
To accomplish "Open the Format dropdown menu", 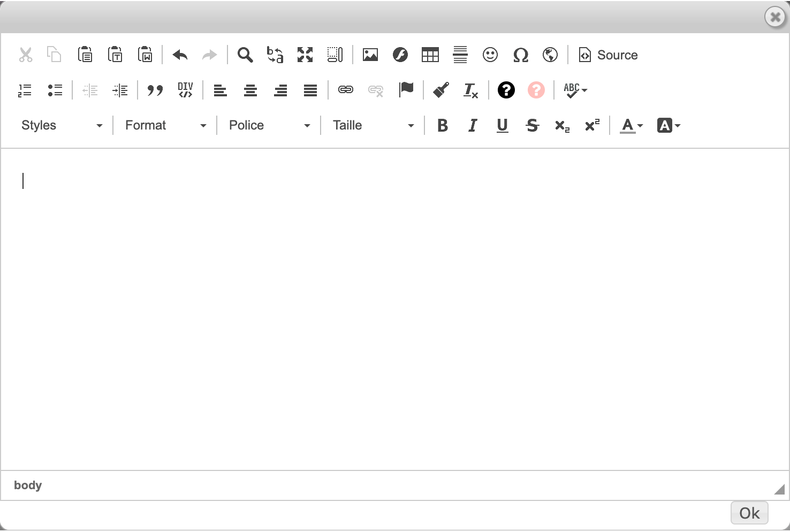I will [165, 125].
